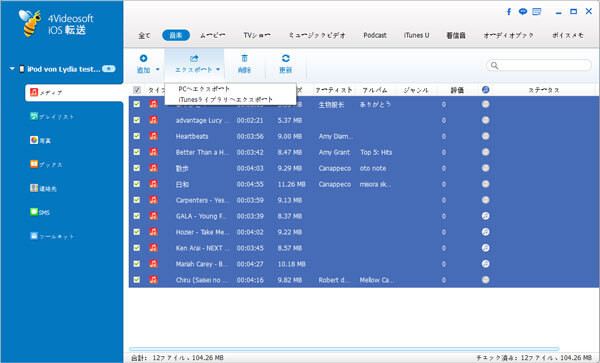
Task: Click the music type icon in Heartbeats row
Action: click(x=153, y=136)
